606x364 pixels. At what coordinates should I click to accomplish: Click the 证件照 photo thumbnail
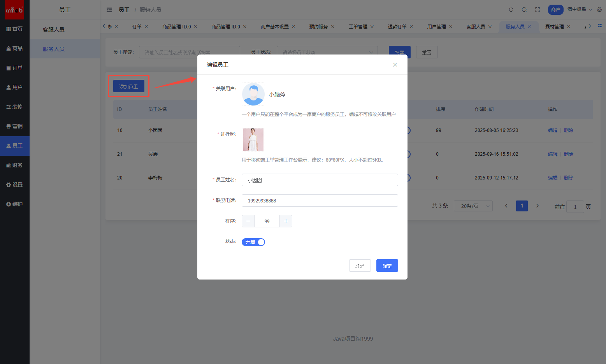(x=253, y=140)
